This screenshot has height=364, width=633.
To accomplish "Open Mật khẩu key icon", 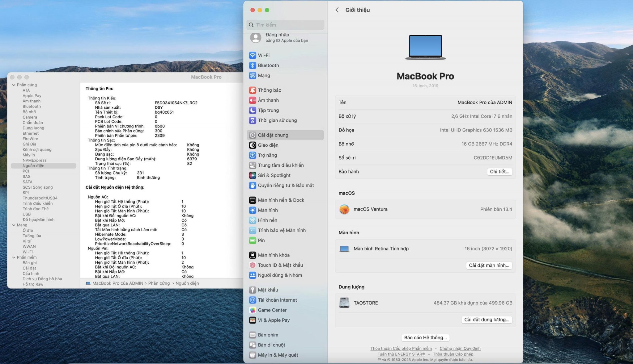I will [253, 290].
